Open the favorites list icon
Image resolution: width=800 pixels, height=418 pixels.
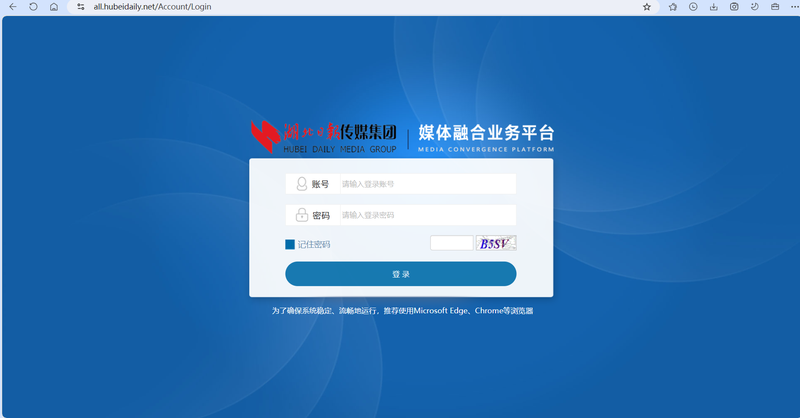click(672, 7)
